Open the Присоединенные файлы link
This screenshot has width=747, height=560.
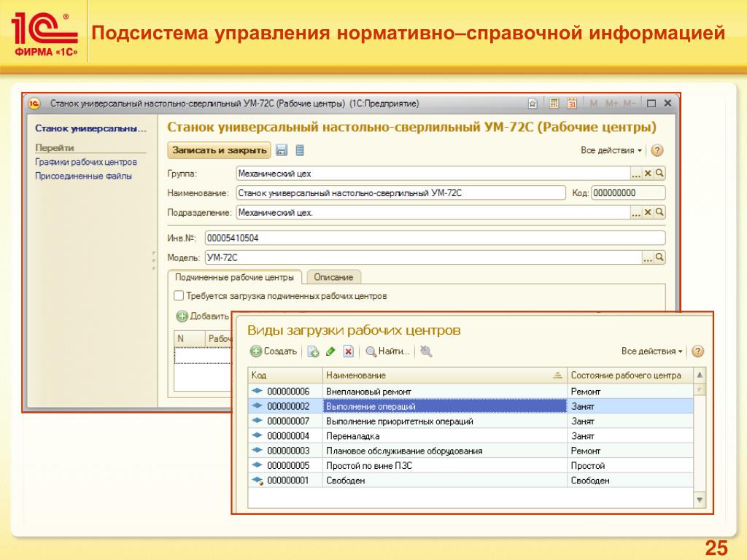click(x=83, y=176)
